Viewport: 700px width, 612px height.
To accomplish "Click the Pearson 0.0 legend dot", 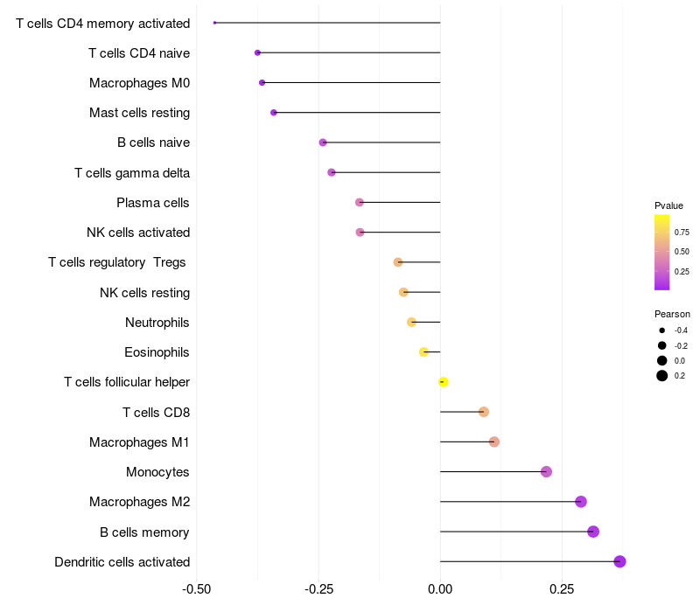I will 662,360.
